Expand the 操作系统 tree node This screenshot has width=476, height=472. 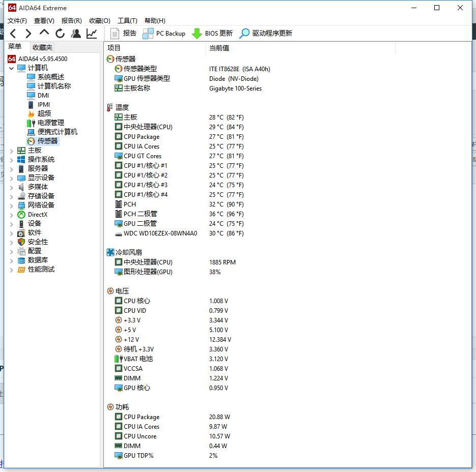[12, 160]
